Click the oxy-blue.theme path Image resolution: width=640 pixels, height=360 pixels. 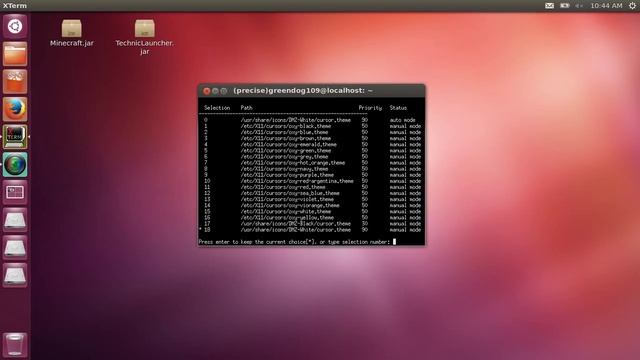pos(284,132)
